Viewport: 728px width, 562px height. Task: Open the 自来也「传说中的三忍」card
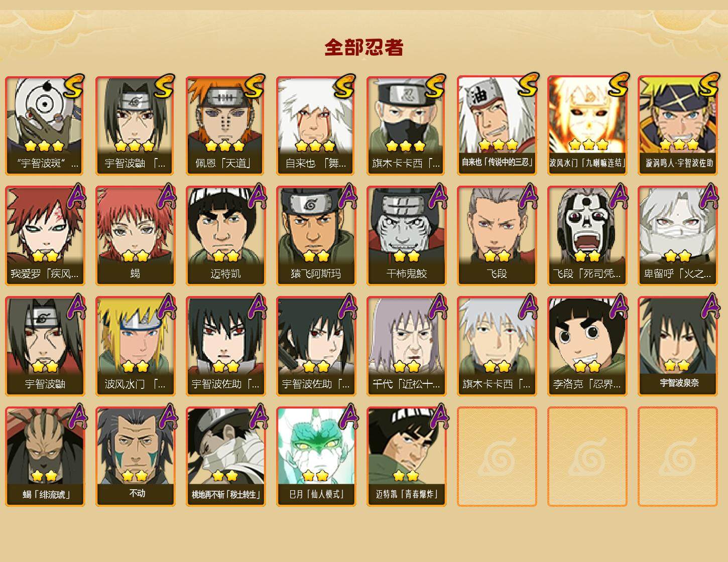(497, 125)
